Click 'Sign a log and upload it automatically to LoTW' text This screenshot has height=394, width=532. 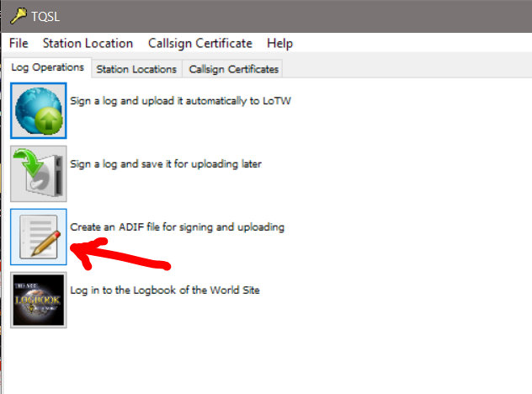tap(180, 101)
